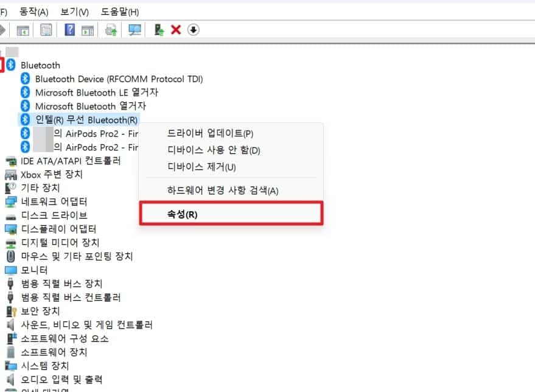Click 하드웨어 변경 사항 검색(A) menu entry
The width and height of the screenshot is (535, 392).
222,191
